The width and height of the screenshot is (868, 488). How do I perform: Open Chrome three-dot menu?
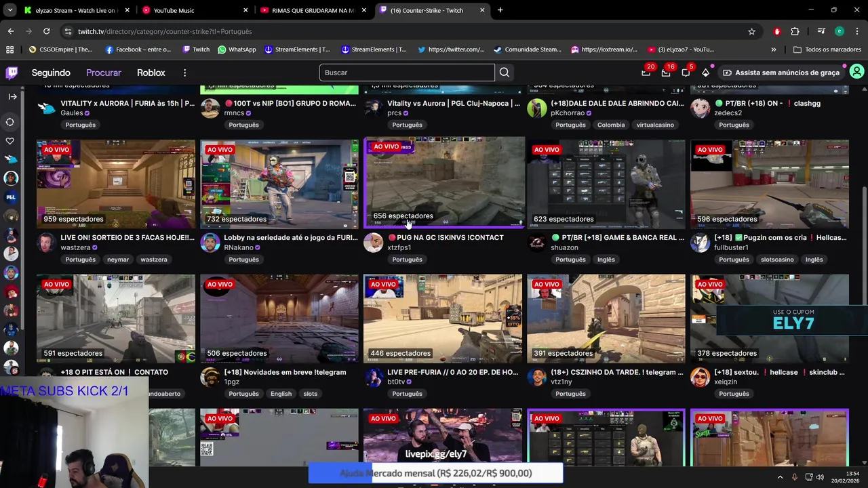coord(857,31)
